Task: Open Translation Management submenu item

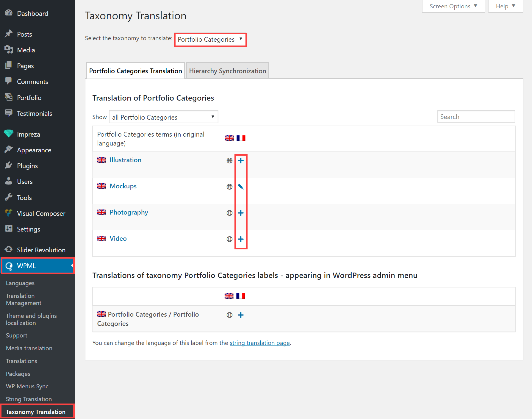Action: 24,299
